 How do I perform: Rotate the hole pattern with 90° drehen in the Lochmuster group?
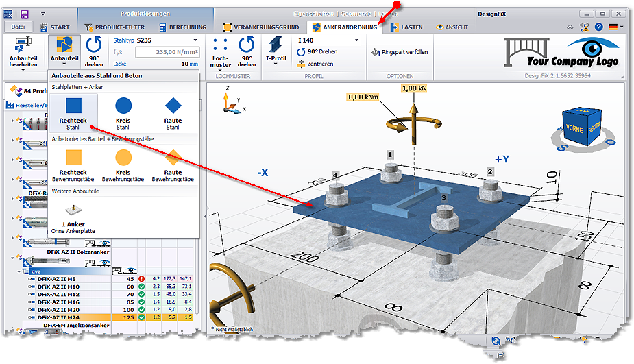(247, 51)
